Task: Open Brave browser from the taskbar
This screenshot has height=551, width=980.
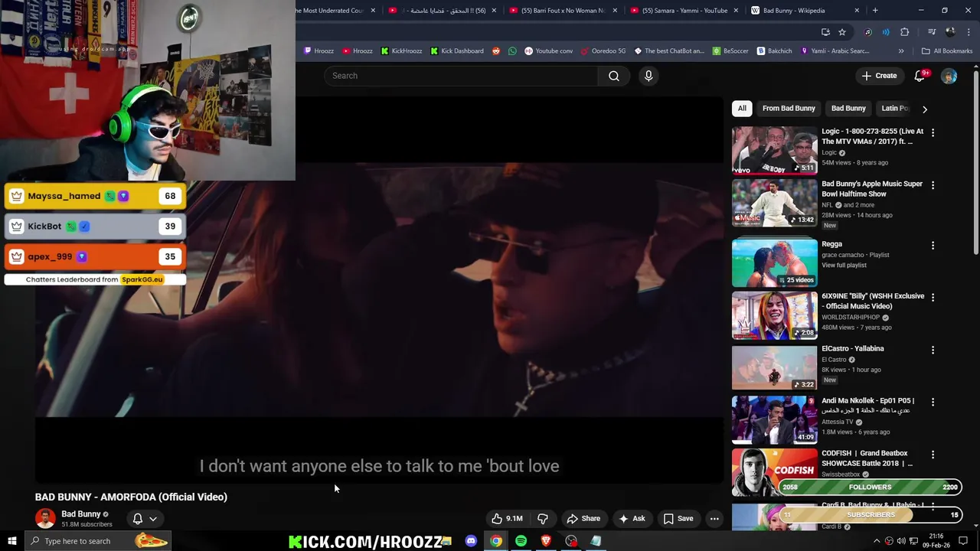Action: 546,541
